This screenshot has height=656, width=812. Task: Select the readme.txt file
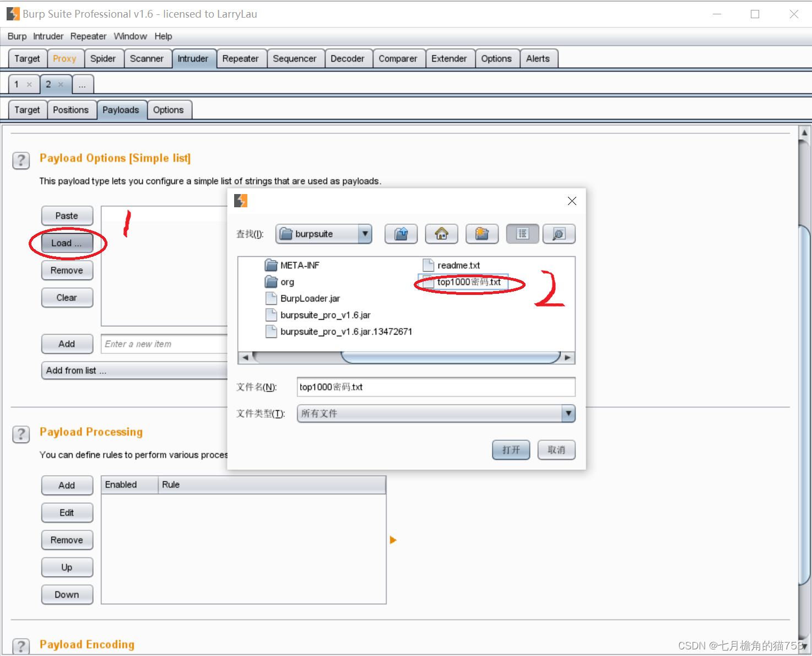pos(451,265)
